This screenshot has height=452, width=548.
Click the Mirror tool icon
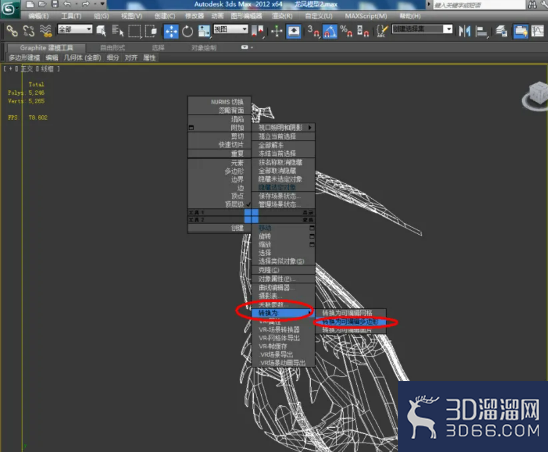(x=464, y=31)
